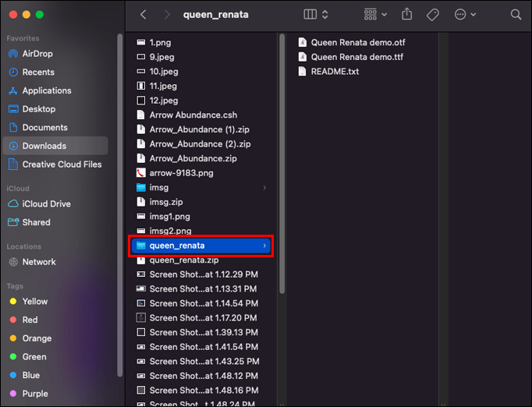Click the forward navigation arrow
The image size is (532, 407).
[x=167, y=15]
